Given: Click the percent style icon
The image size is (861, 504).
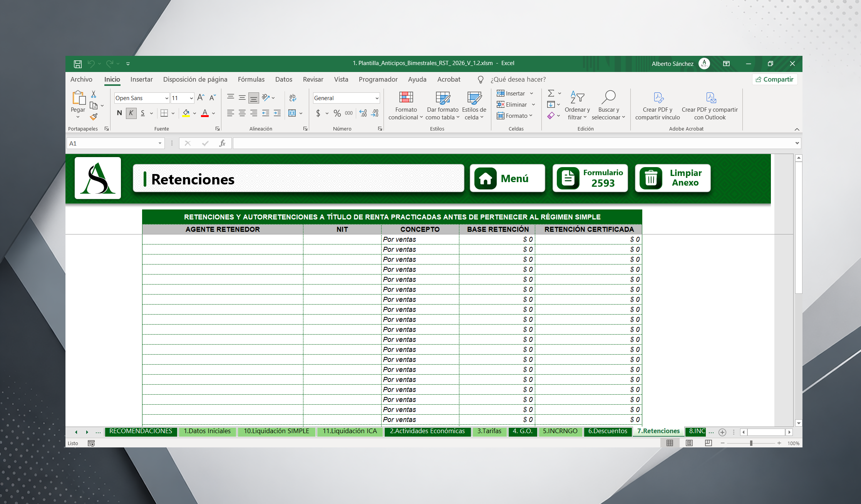Looking at the screenshot, I should coord(337,113).
